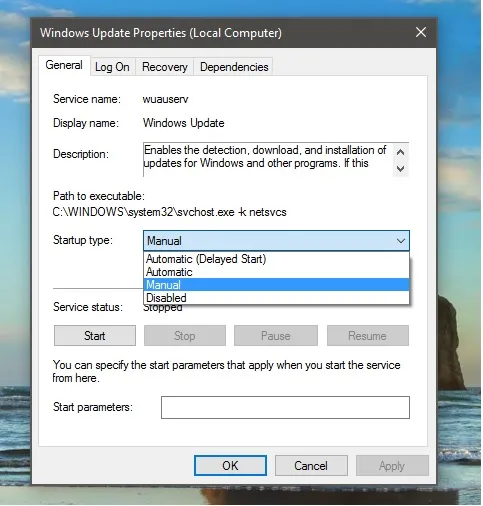The width and height of the screenshot is (483, 506).
Task: Open the Log On tab
Action: click(112, 67)
